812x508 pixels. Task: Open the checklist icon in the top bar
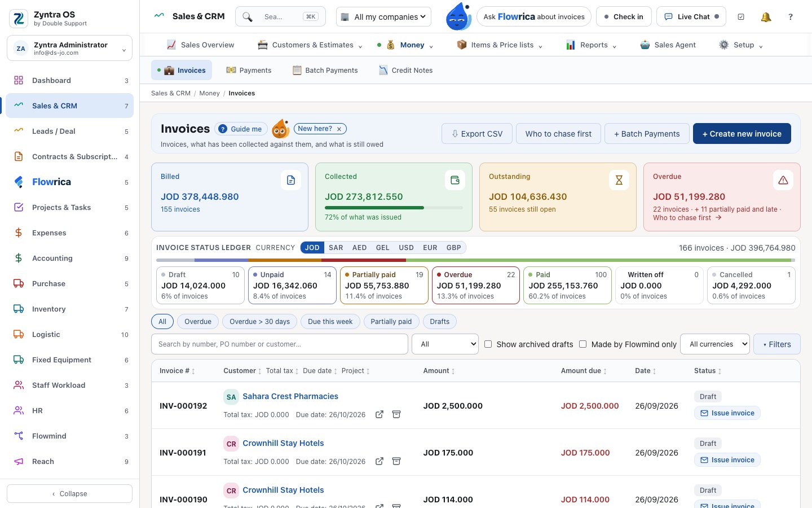(x=741, y=17)
